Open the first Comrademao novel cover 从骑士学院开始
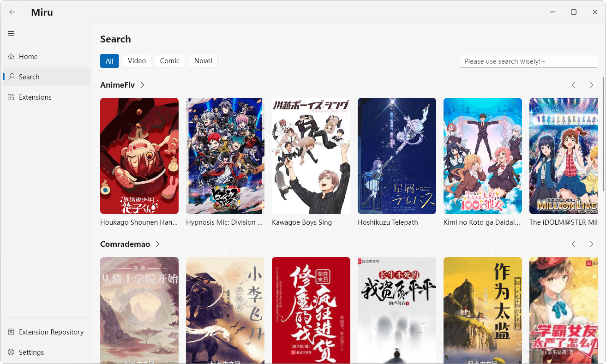 139,310
